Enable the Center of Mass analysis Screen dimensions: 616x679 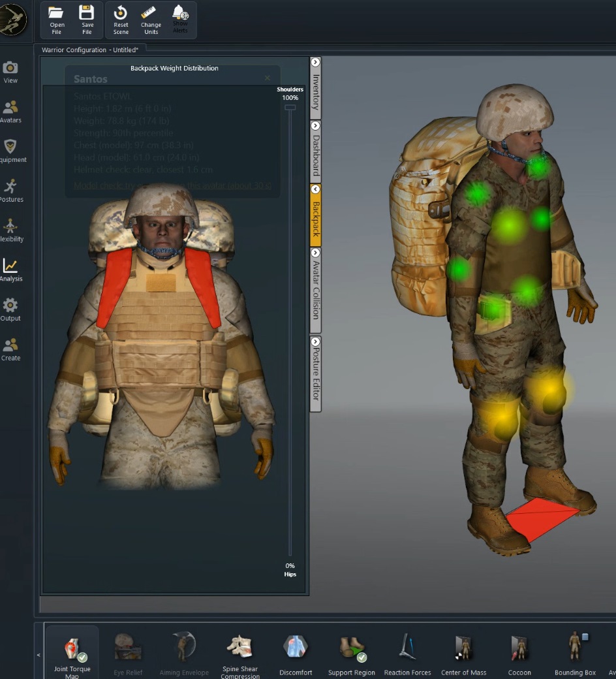coord(463,655)
